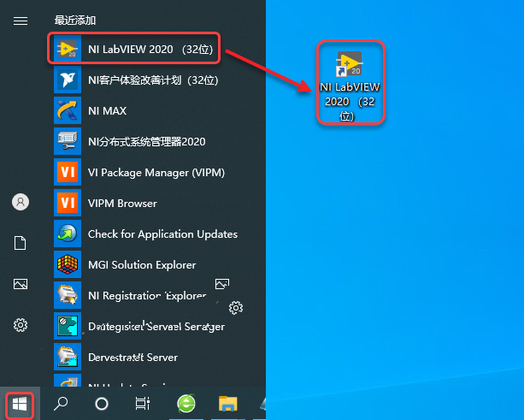The image size is (524, 420).
Task: Expand the Start menu hamburger button
Action: click(x=21, y=21)
